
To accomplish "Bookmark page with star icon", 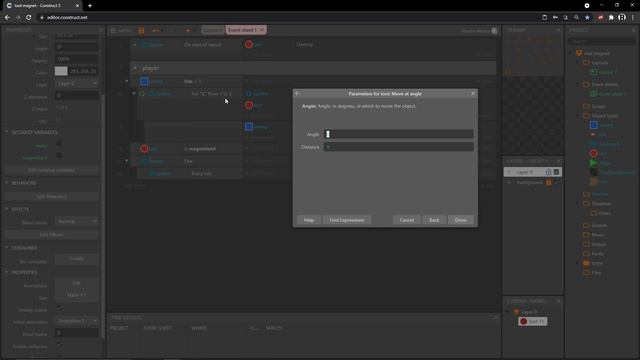I will 587,18.
